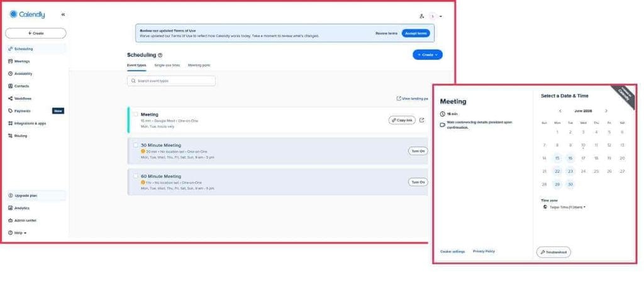
Task: Click the Calendly logo
Action: point(27,14)
